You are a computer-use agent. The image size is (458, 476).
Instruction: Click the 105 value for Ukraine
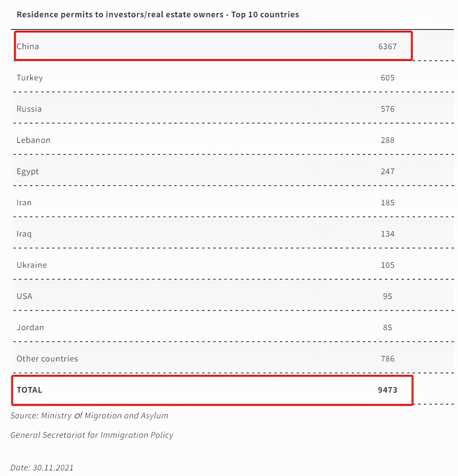click(x=388, y=265)
